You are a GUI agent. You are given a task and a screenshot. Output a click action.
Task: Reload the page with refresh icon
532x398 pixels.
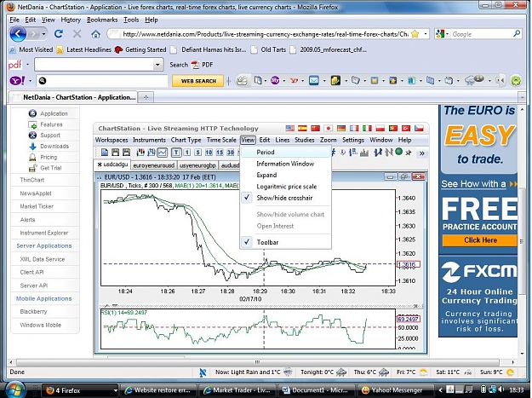point(59,34)
